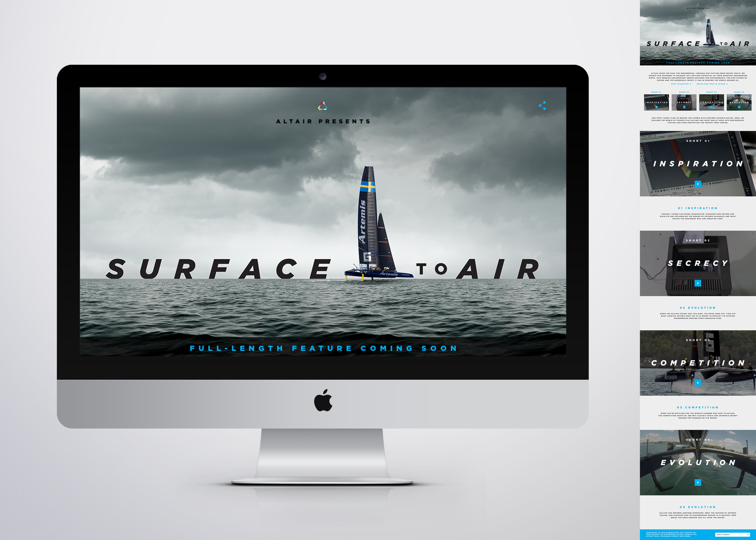
Task: Play the large Short 02 Secrecy banner video
Action: click(x=698, y=283)
